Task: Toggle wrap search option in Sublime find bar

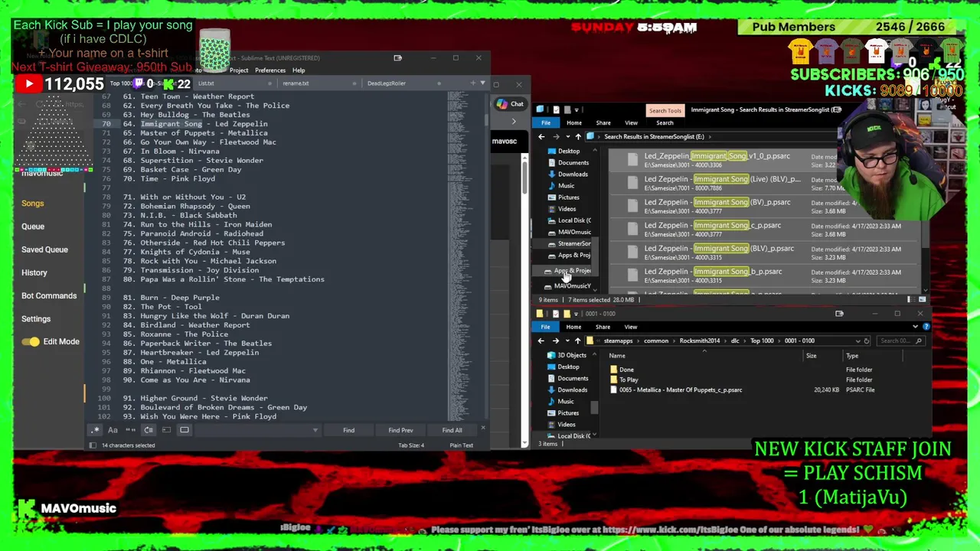Action: pos(149,430)
